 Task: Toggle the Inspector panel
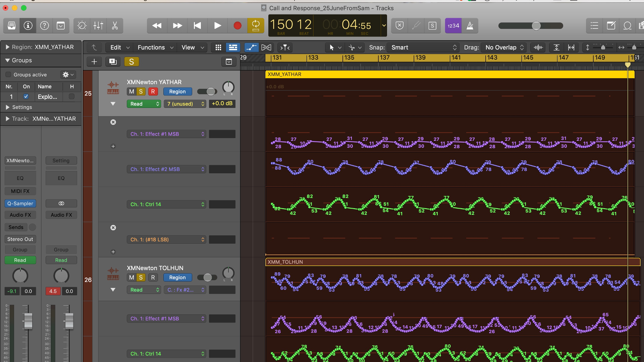[28, 25]
